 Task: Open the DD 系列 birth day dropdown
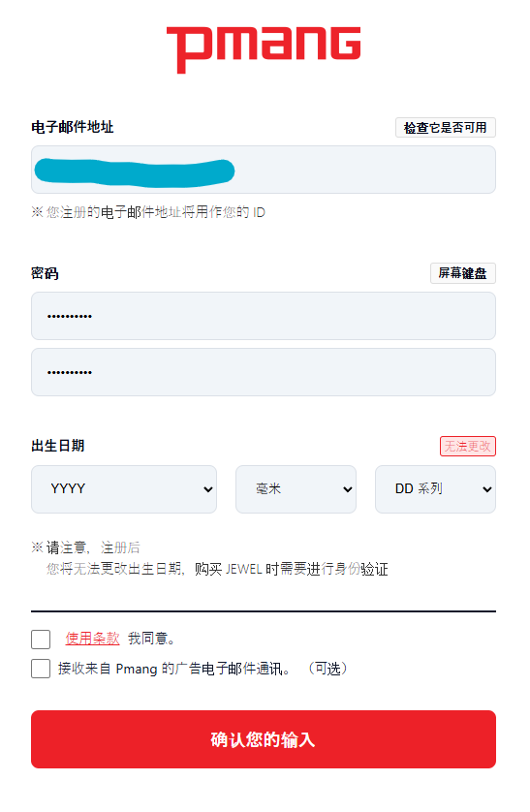point(435,489)
